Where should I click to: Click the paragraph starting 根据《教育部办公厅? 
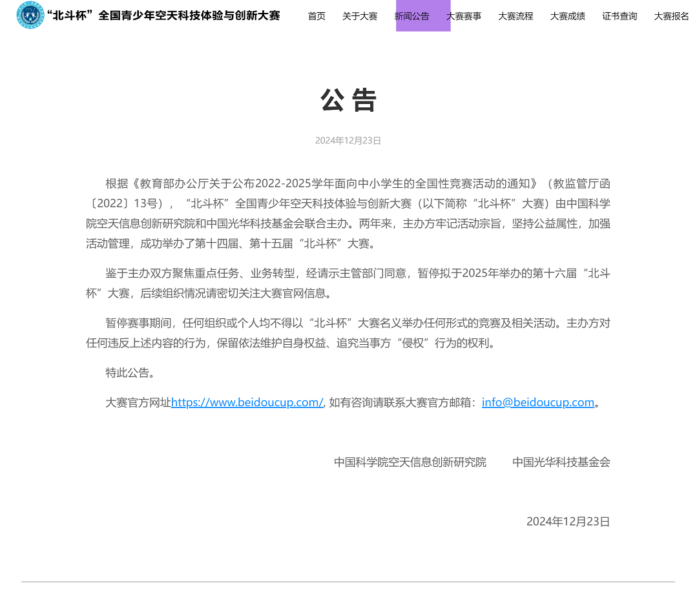(x=348, y=213)
